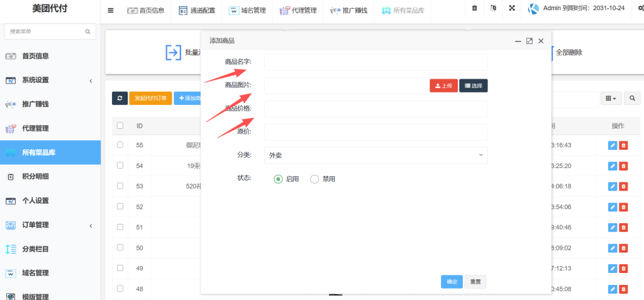Click the trash icon in top bar
Image resolution: width=644 pixels, height=300 pixels.
[x=474, y=8]
